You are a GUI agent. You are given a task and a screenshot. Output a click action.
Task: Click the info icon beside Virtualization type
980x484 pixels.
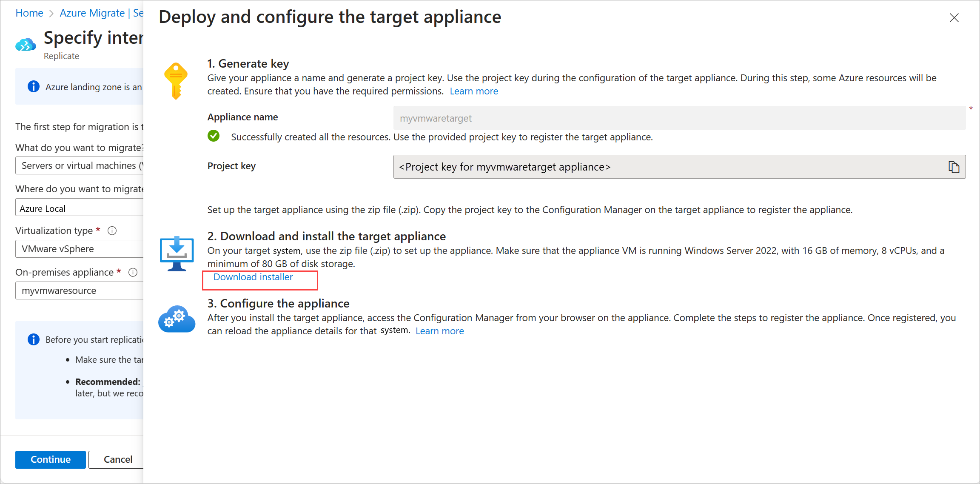[112, 231]
